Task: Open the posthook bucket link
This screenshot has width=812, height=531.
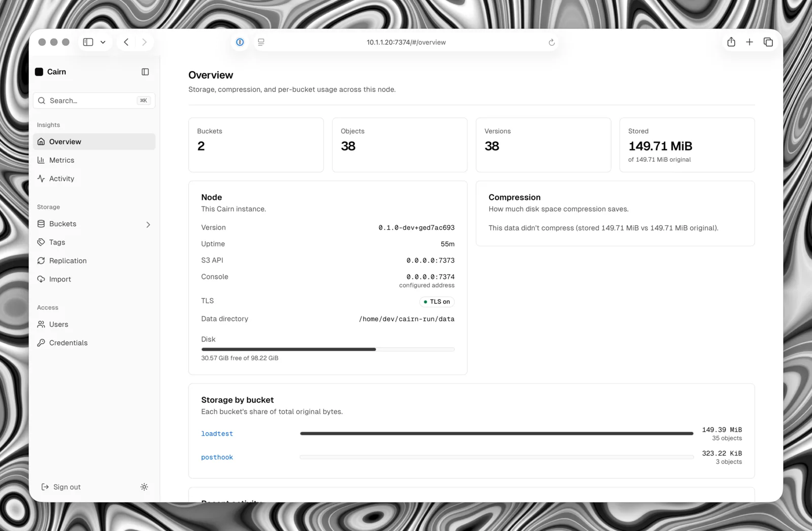Action: pos(217,457)
